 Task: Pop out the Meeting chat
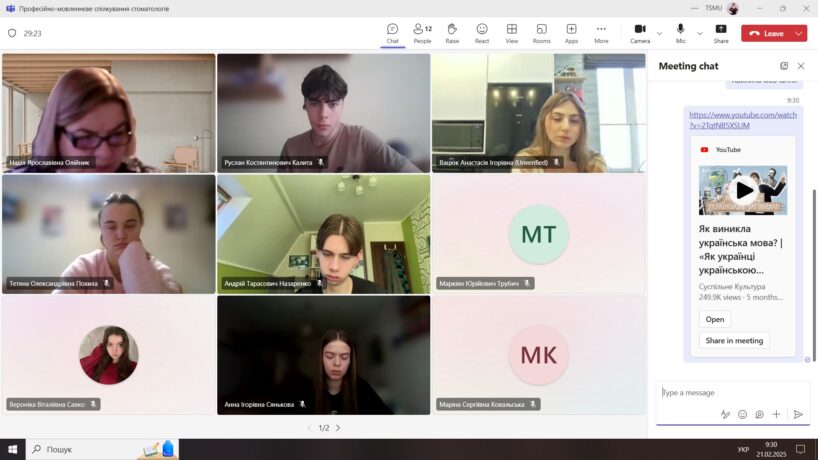click(x=784, y=66)
